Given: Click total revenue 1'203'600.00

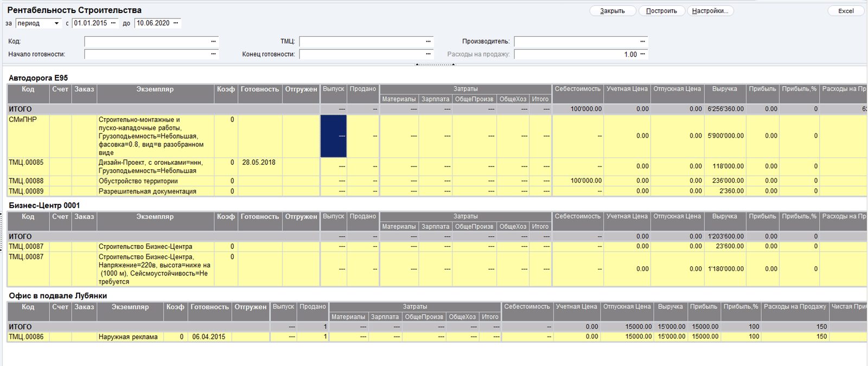Looking at the screenshot, I should tap(725, 236).
